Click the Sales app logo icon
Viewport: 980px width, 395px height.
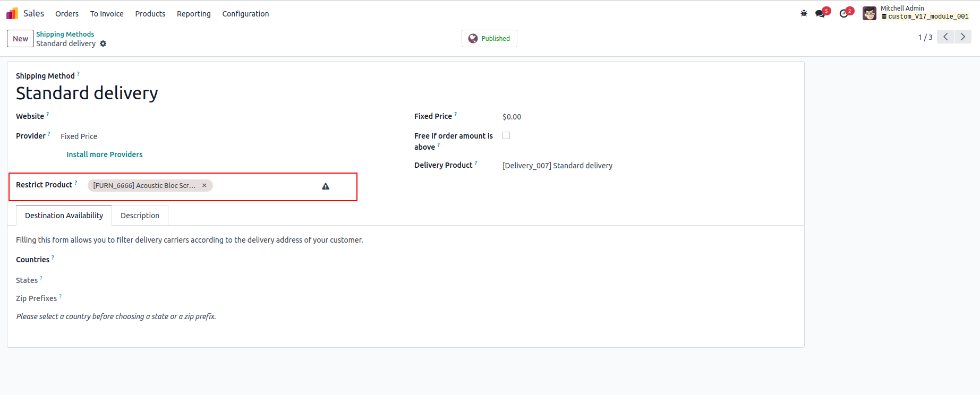click(x=12, y=13)
